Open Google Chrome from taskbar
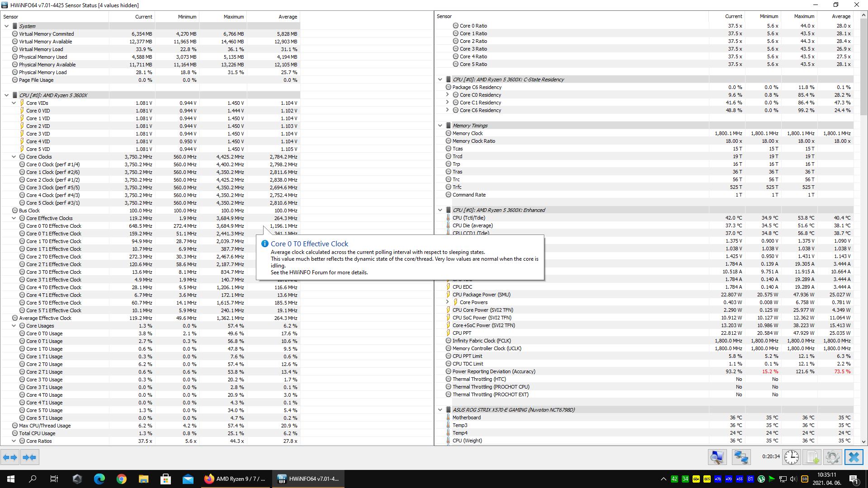 point(122,479)
